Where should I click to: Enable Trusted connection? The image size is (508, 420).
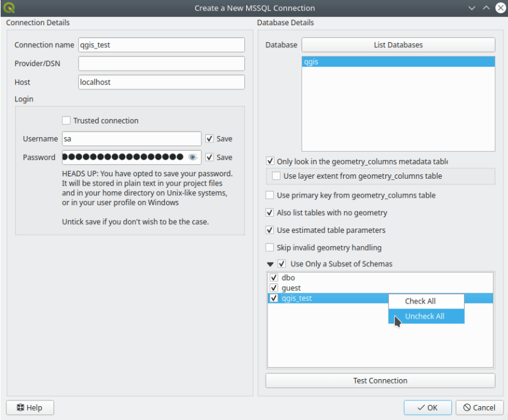coord(65,120)
